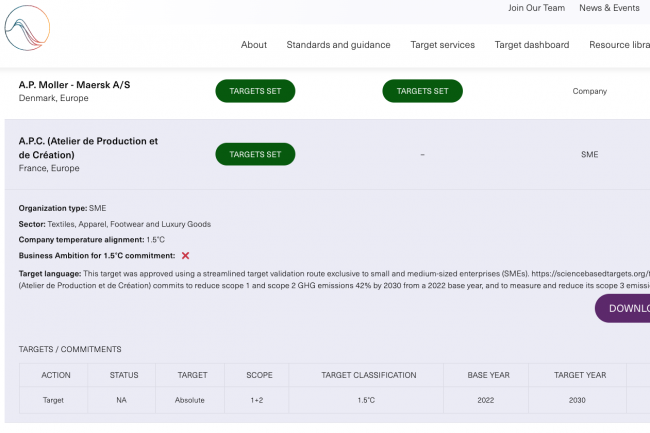Click 'Company' type label for Maersk
Screen dimensions: 650x433
coord(589,91)
